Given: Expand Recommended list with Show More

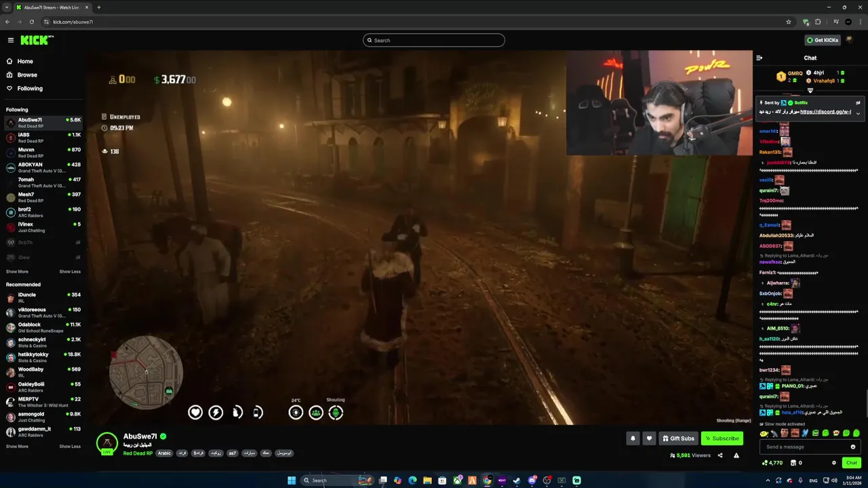Looking at the screenshot, I should point(17,446).
